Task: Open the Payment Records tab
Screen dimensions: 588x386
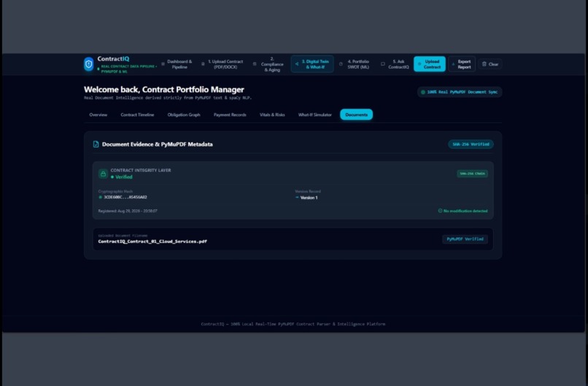Action: click(x=230, y=115)
